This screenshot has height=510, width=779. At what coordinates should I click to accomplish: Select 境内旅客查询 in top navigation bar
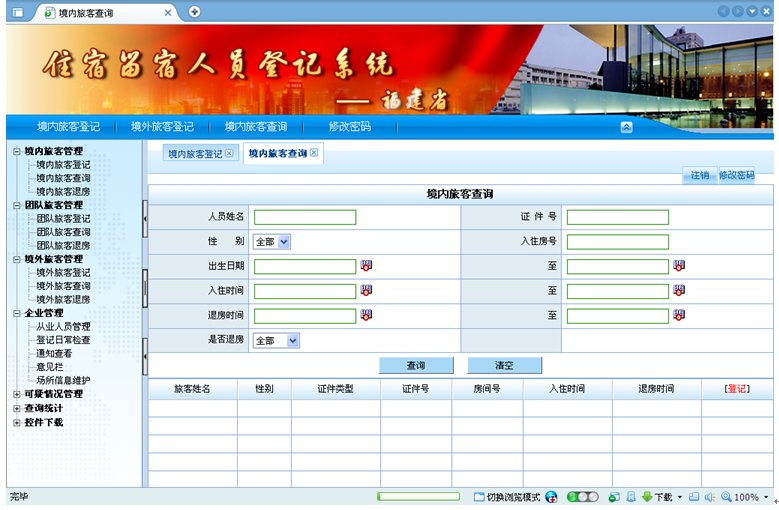coord(256,127)
